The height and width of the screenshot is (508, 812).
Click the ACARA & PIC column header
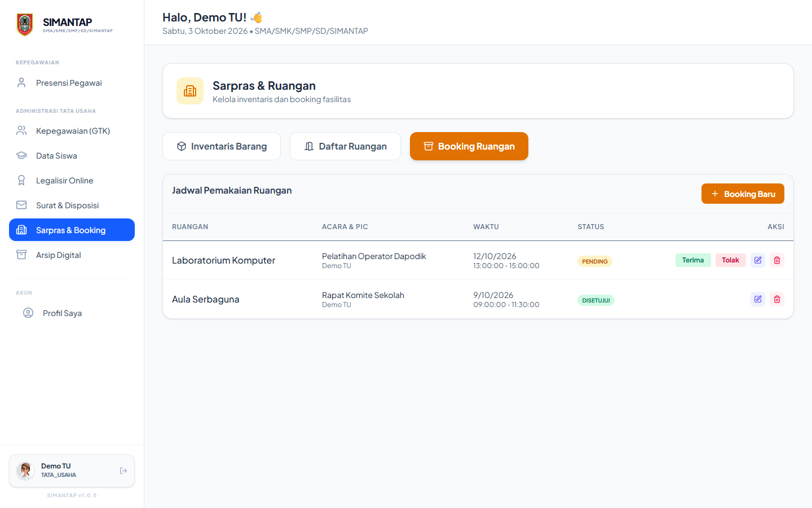pyautogui.click(x=345, y=227)
